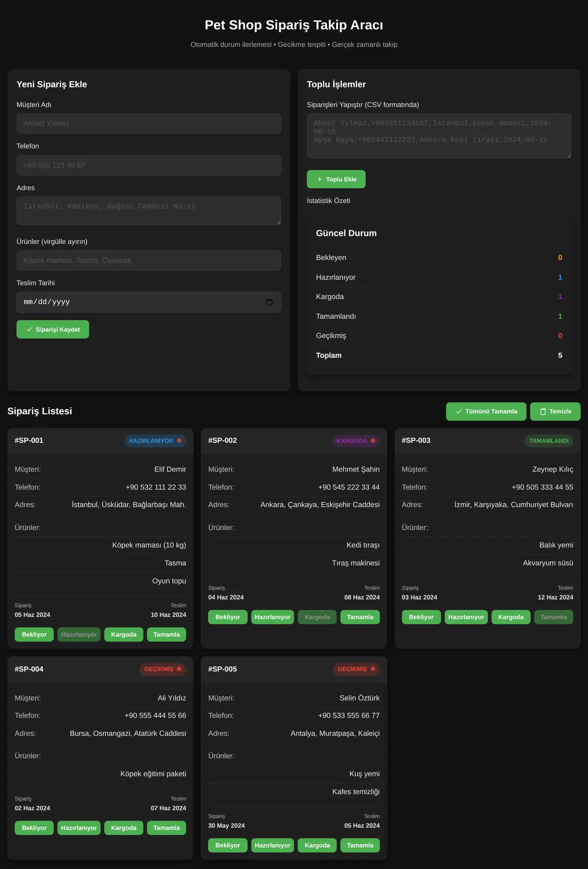Click Tamamla on order SP-003
The width and height of the screenshot is (588, 869).
tap(554, 617)
